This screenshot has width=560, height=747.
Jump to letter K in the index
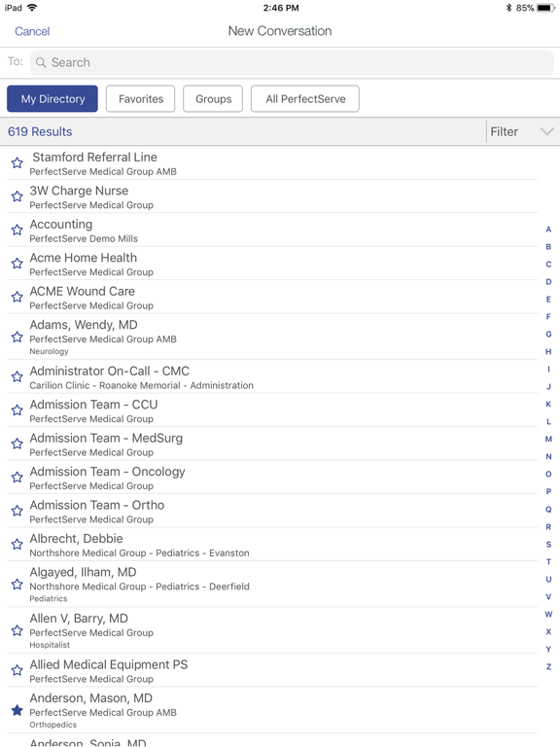548,404
